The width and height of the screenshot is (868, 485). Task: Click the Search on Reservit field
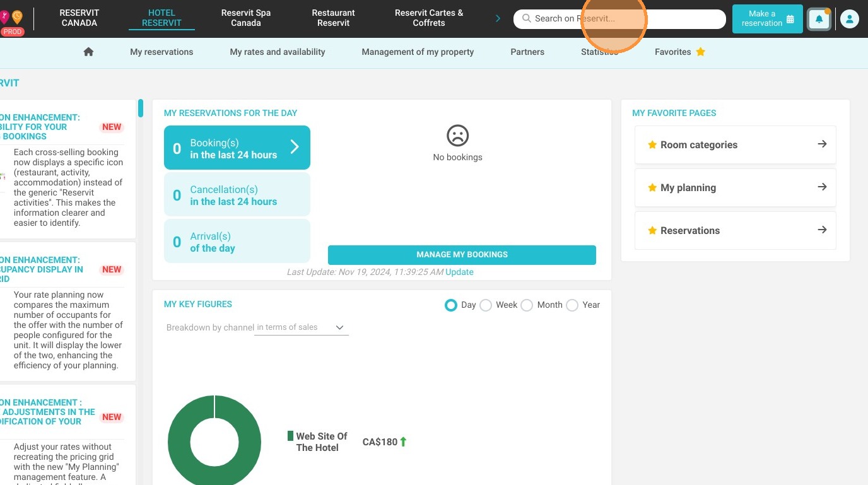619,19
